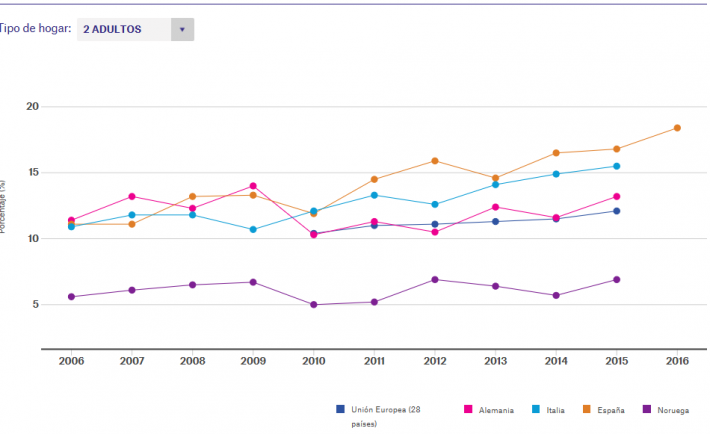710x434 pixels.
Task: Click the dark blue Unión Europea legend square
Action: pyautogui.click(x=341, y=409)
